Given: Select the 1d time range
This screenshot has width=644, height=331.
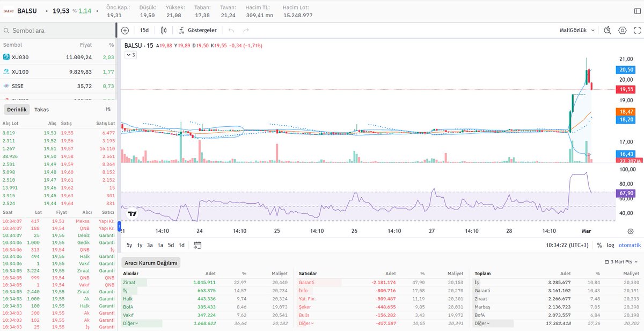Looking at the screenshot, I should point(181,245).
